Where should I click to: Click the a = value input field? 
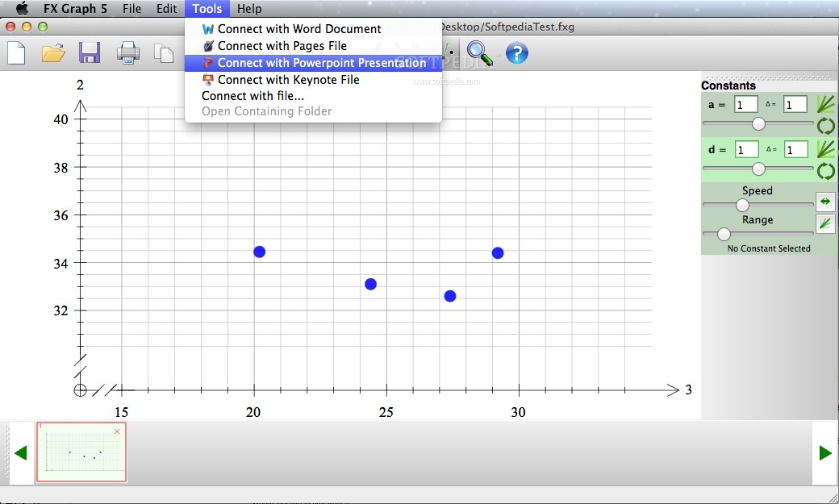[746, 104]
